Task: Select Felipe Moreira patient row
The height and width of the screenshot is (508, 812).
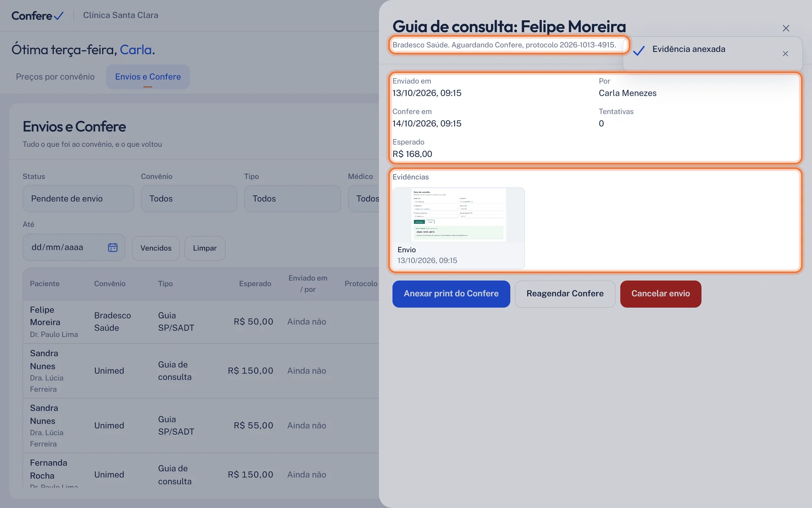Action: pyautogui.click(x=201, y=322)
